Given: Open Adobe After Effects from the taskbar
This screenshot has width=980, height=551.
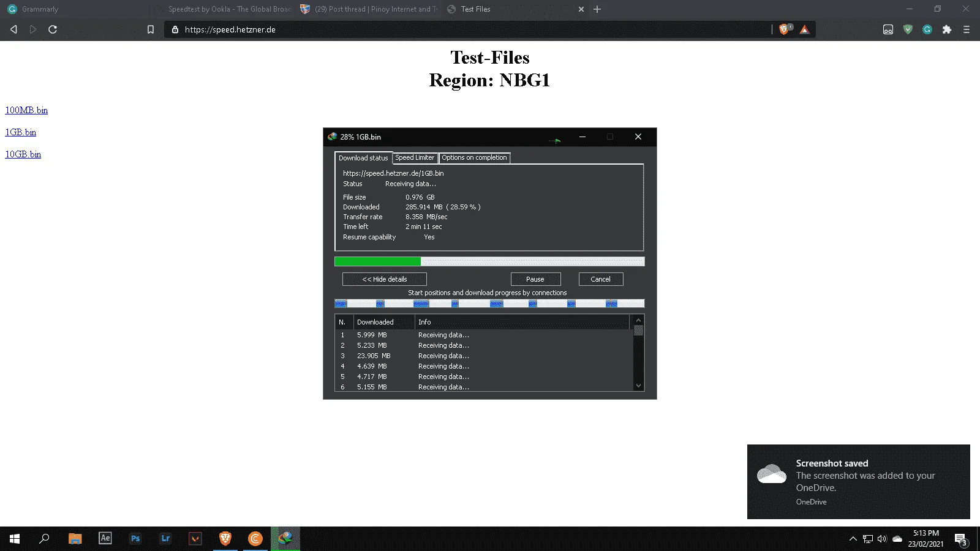Looking at the screenshot, I should (x=105, y=539).
